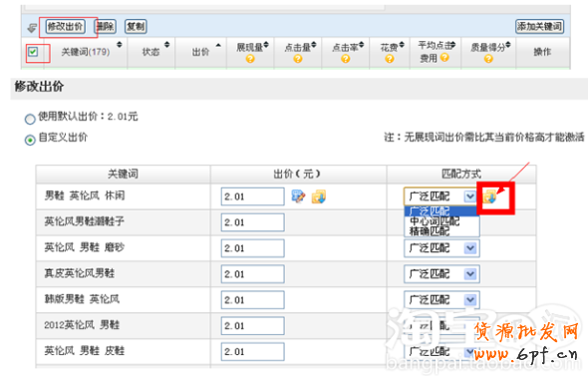Click the help icon under 点击量
The width and height of the screenshot is (588, 376).
(298, 59)
